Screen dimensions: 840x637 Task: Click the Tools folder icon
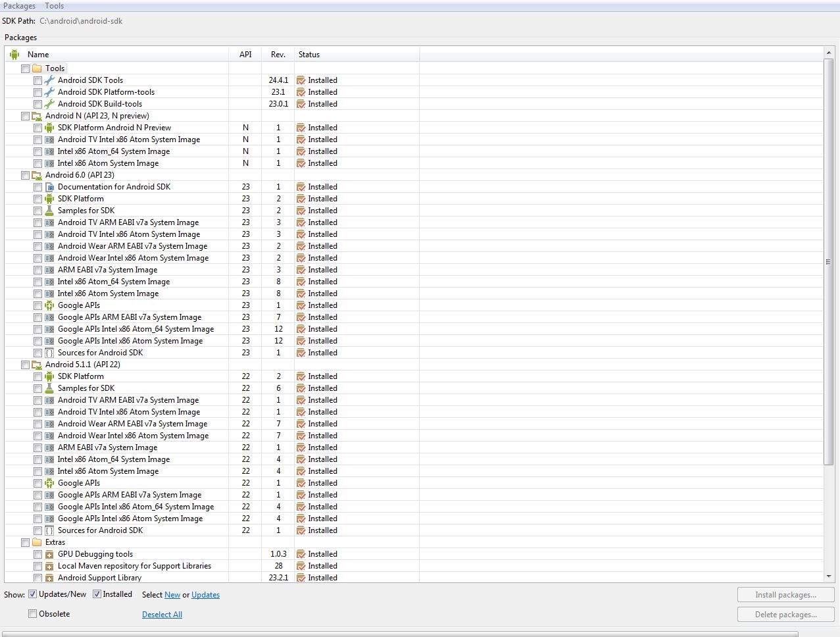tap(37, 68)
